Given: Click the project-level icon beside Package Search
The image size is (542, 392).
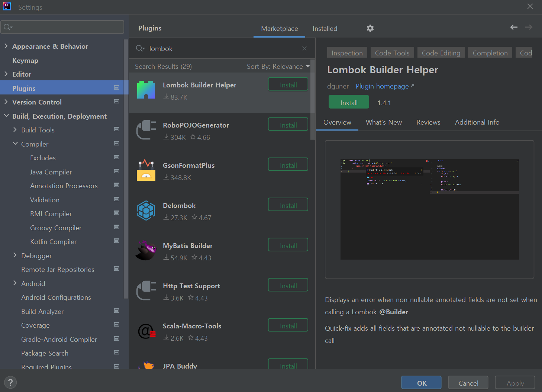Looking at the screenshot, I should coord(116,352).
